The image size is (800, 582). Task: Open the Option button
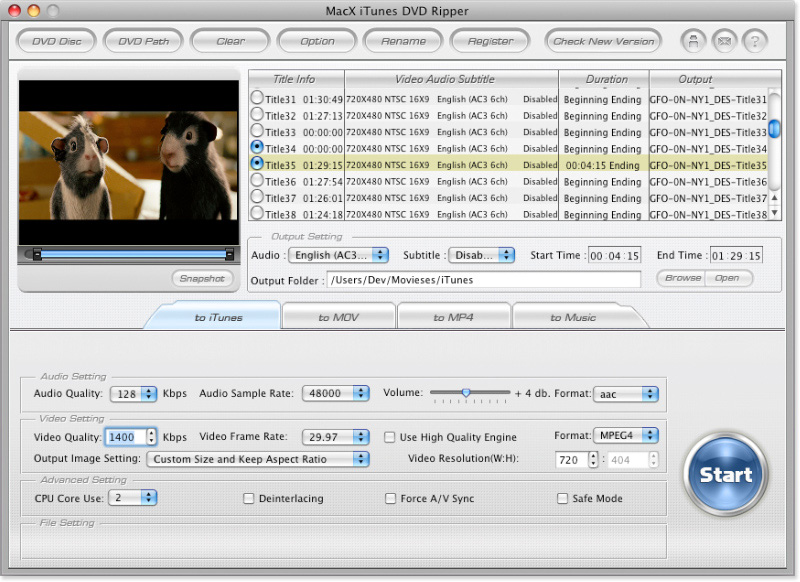click(317, 41)
